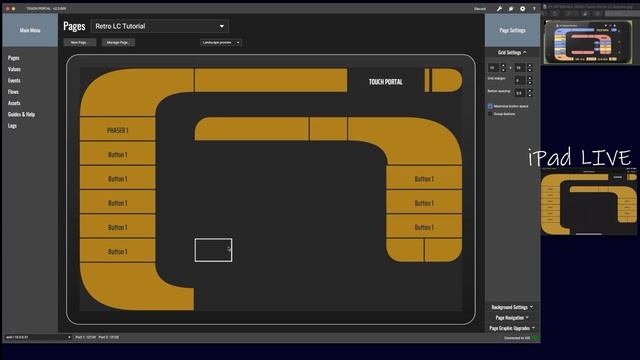Image resolution: width=640 pixels, height=360 pixels.
Task: Click the green connection status indicator
Action: tap(535, 338)
